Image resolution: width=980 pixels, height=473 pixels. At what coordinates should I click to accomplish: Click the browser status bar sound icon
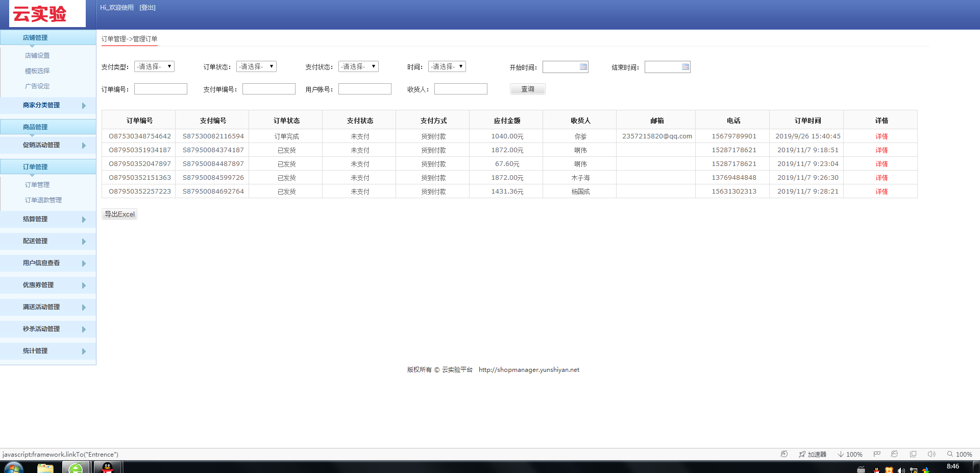pos(931,454)
